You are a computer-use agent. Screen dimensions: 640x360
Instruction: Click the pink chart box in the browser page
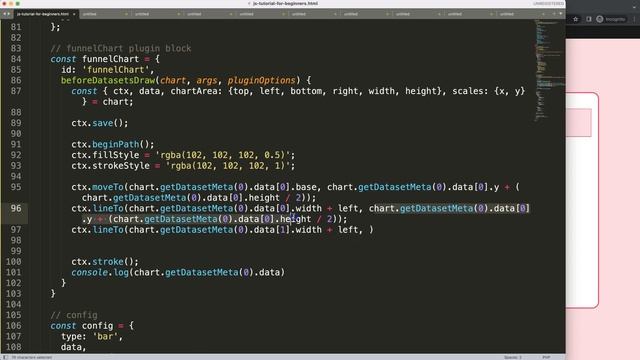coord(579,122)
